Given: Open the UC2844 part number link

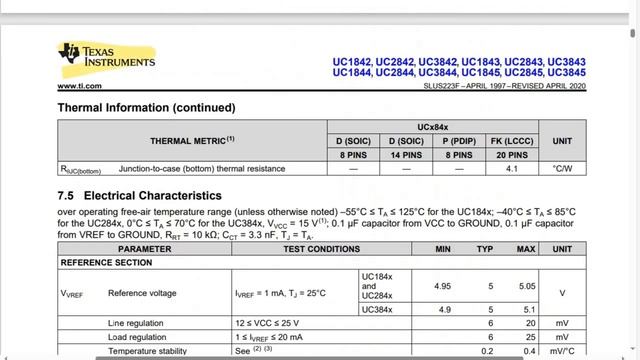Looking at the screenshot, I should click(395, 73).
